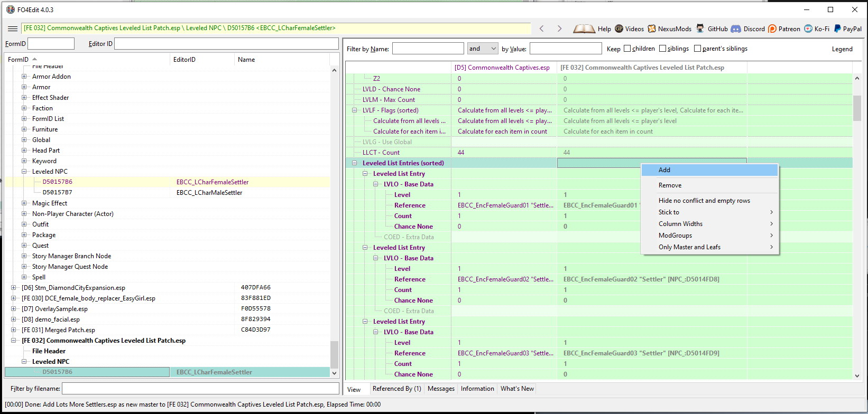Enable the parent's siblings checkbox

[x=697, y=49]
